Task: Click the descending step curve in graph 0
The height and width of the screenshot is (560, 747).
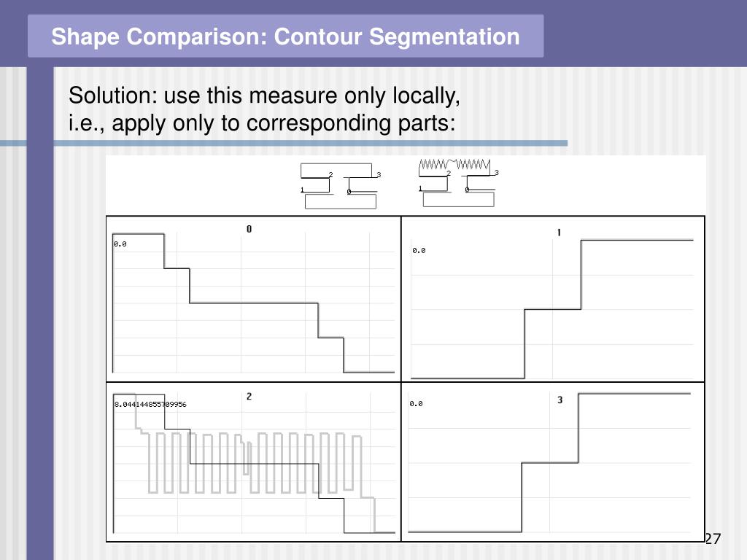Action: point(253,303)
